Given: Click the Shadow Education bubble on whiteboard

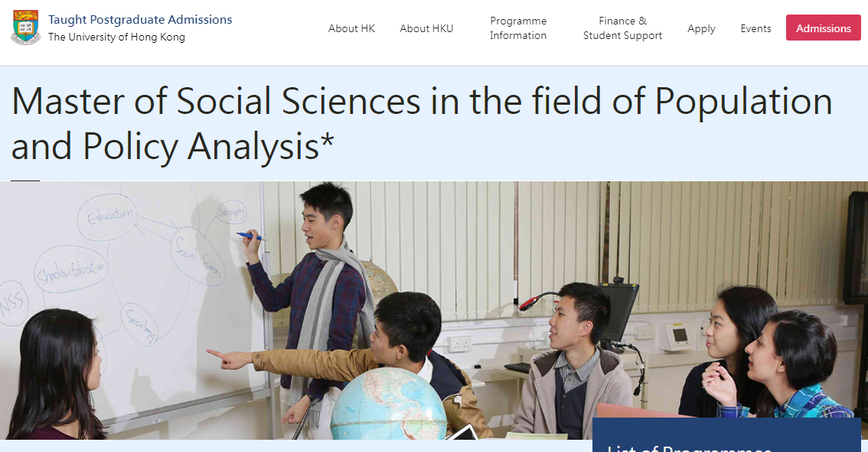Looking at the screenshot, I should pyautogui.click(x=71, y=269).
